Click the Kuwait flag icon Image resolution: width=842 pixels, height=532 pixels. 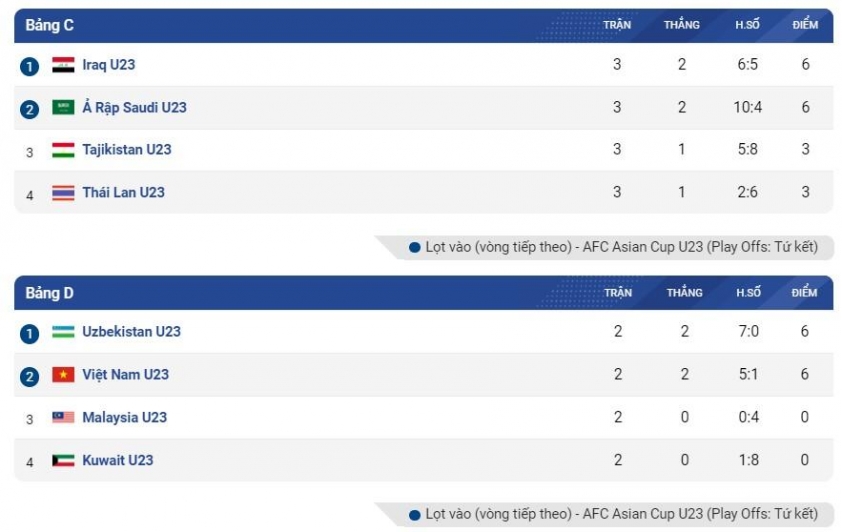[63, 460]
